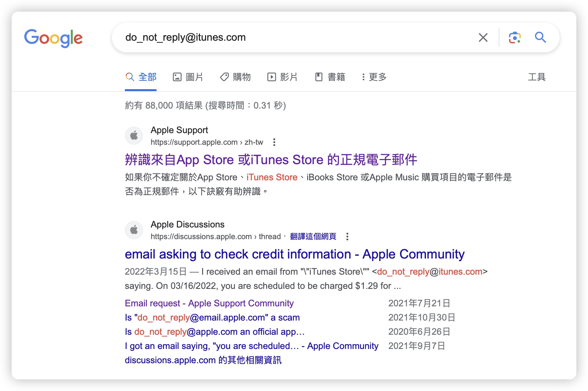Screen dimensions: 588x391
Task: Click discussions.apple.com 的其他相關資訊 link
Action: 203,360
